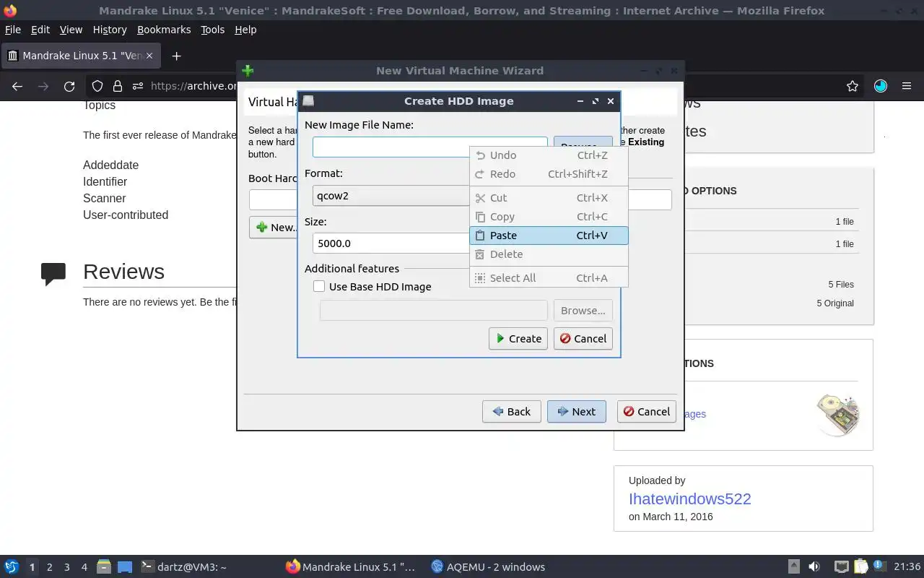Image resolution: width=924 pixels, height=578 pixels.
Task: Click the Firefox URL address field
Action: [193, 86]
